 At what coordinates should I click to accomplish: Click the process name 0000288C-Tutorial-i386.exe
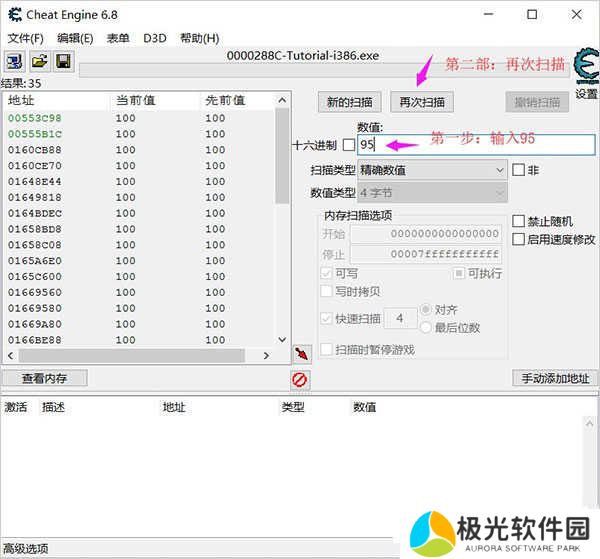pyautogui.click(x=303, y=55)
